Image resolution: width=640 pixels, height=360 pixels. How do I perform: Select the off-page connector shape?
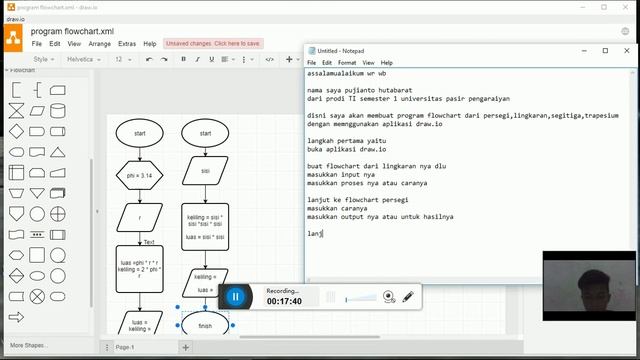point(16,214)
